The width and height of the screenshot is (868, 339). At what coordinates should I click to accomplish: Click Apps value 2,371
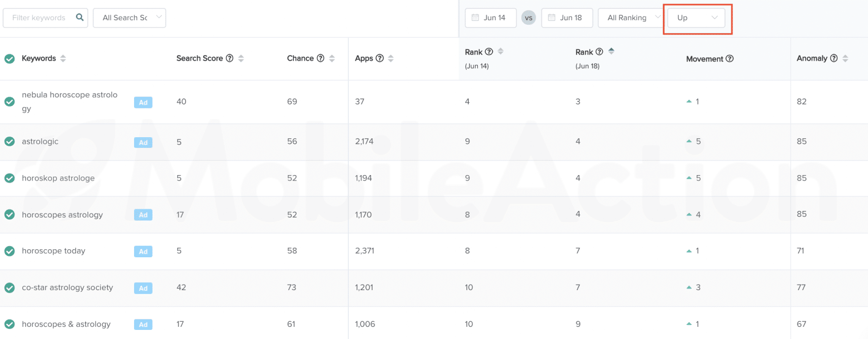[x=364, y=251]
